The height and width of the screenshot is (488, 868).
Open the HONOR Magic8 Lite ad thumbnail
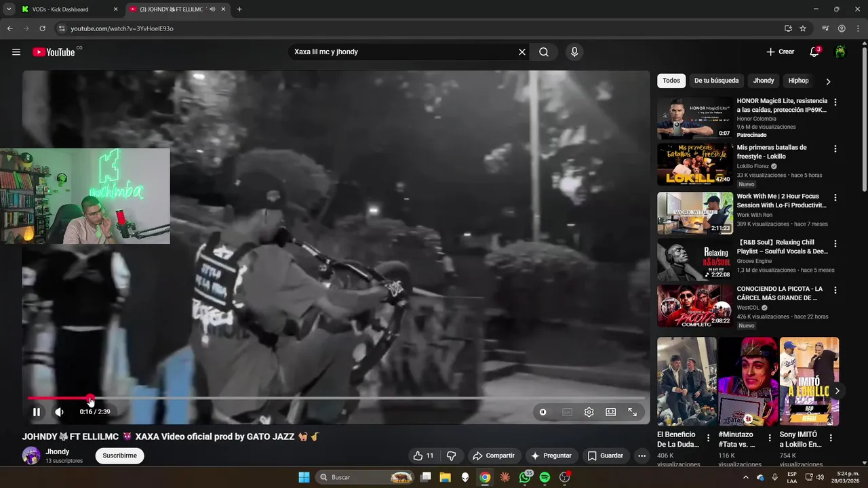(695, 119)
